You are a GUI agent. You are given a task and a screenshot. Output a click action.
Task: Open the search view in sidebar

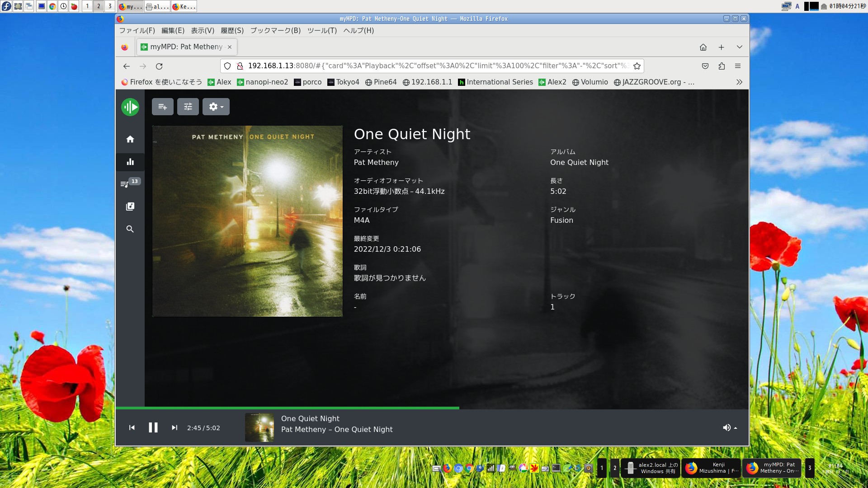coord(130,229)
